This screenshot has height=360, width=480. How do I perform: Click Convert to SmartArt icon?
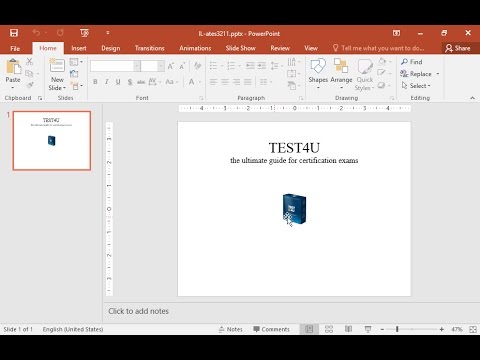tap(294, 86)
